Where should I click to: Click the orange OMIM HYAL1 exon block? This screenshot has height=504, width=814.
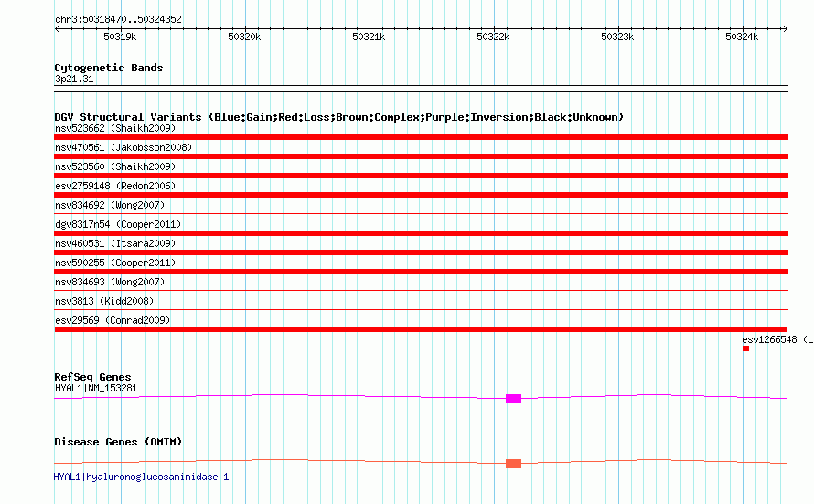click(513, 464)
